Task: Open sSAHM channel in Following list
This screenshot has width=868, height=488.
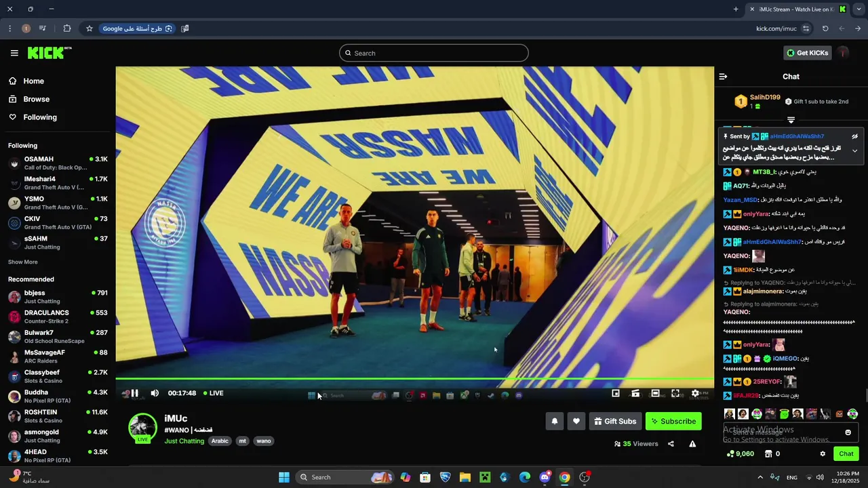Action: click(x=58, y=243)
